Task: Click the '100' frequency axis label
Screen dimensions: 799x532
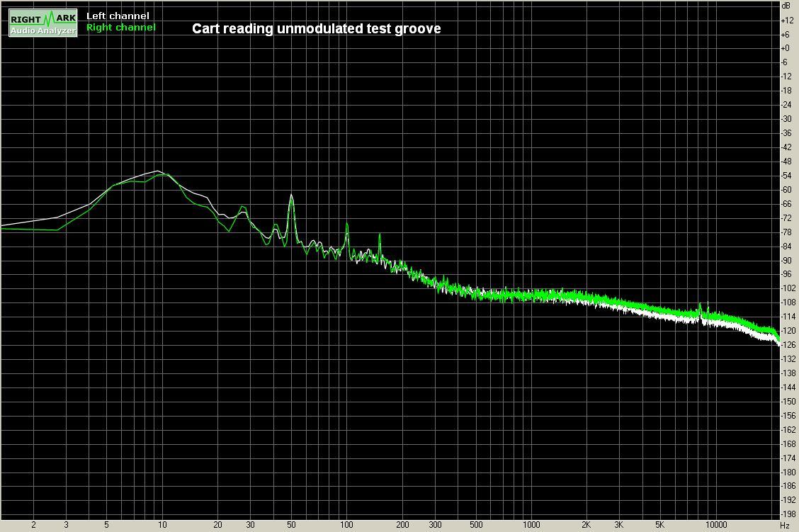Action: 346,525
